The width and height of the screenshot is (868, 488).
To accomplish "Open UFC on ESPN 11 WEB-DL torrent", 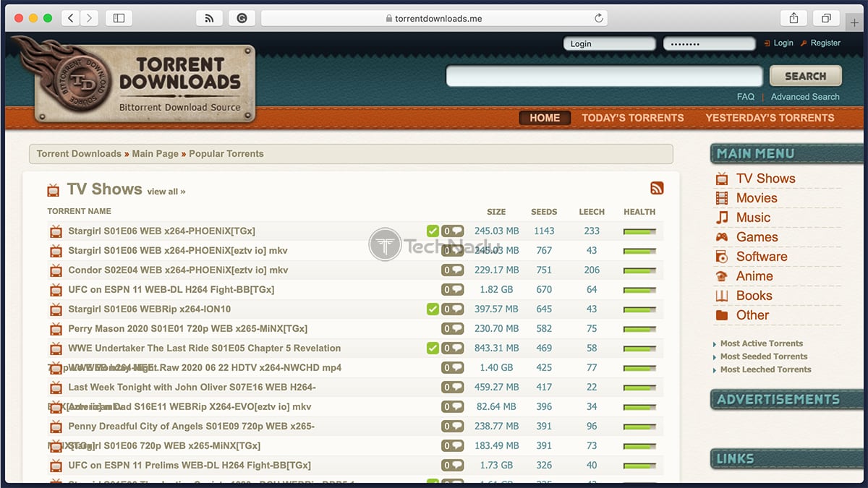I will point(171,290).
